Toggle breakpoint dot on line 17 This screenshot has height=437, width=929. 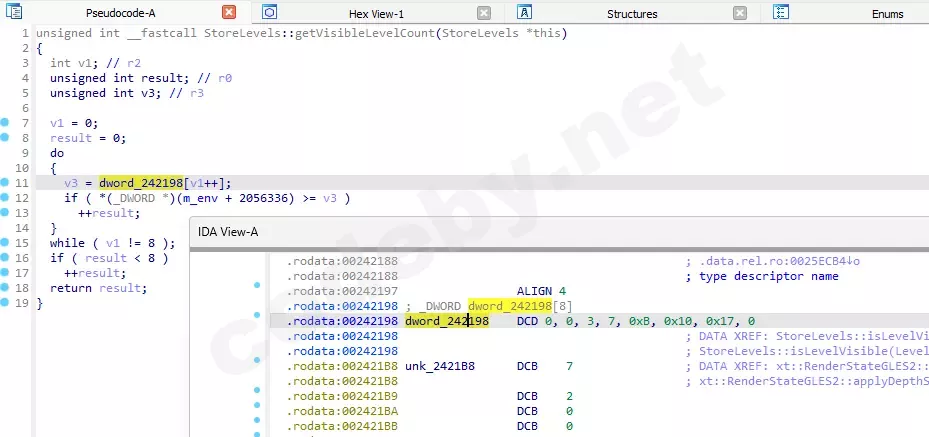5,273
